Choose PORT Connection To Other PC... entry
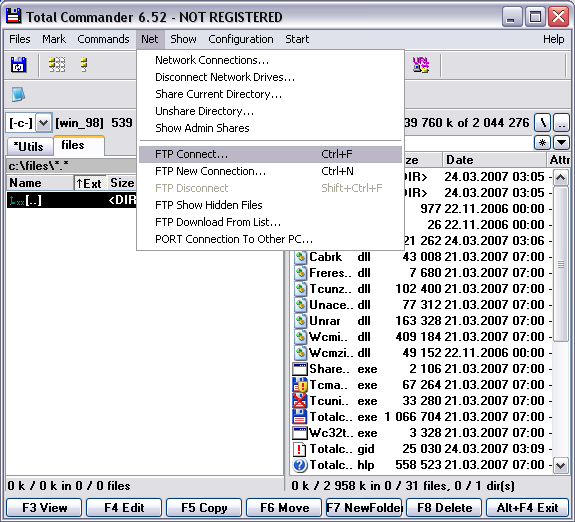This screenshot has height=522, width=575. 270,239
